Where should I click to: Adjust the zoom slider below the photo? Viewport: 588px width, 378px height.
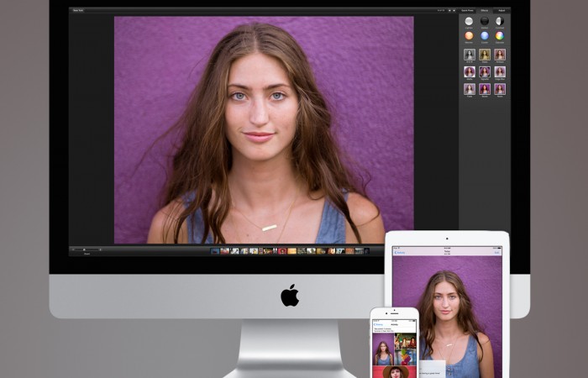coord(86,249)
